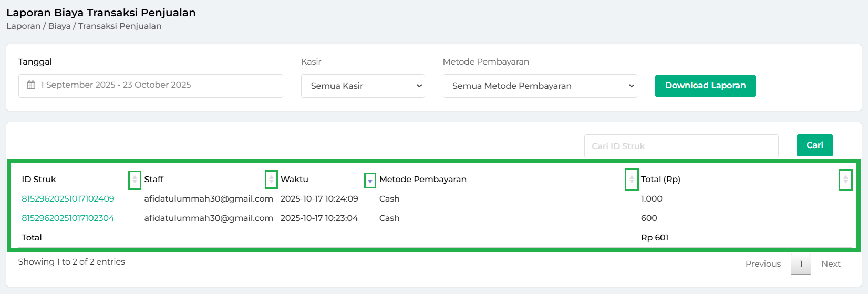Focus the Cari ID Struk field
868x294 pixels.
[681, 146]
